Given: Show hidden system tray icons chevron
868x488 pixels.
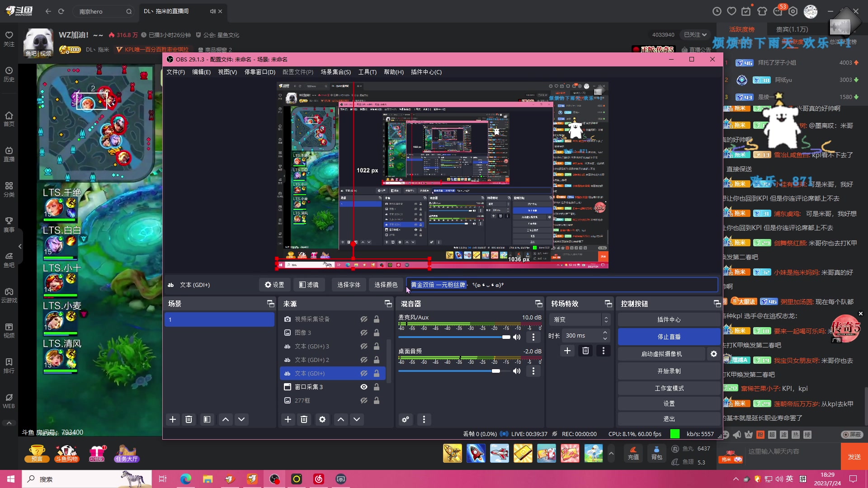Looking at the screenshot, I should pos(736,479).
